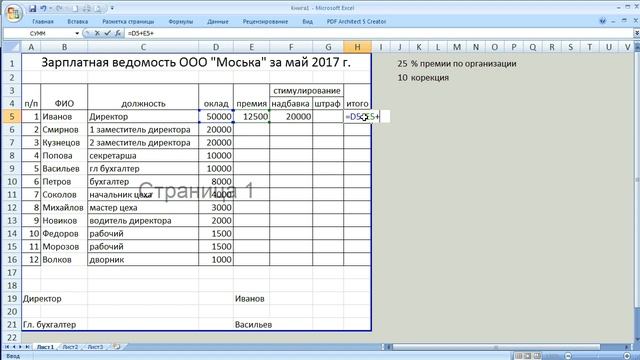The image size is (640, 360).
Task: Cancel formula entry with the X icon
Action: (x=97, y=33)
